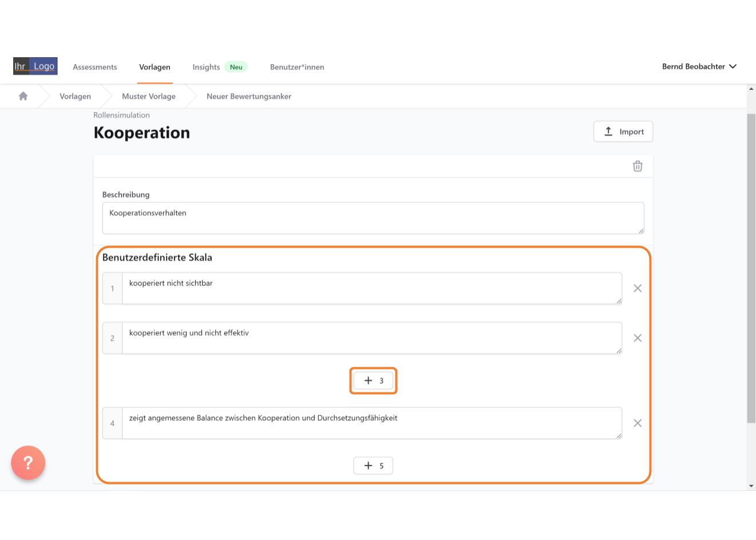756x540 pixels.
Task: Remove scale level 2 with X
Action: 638,338
